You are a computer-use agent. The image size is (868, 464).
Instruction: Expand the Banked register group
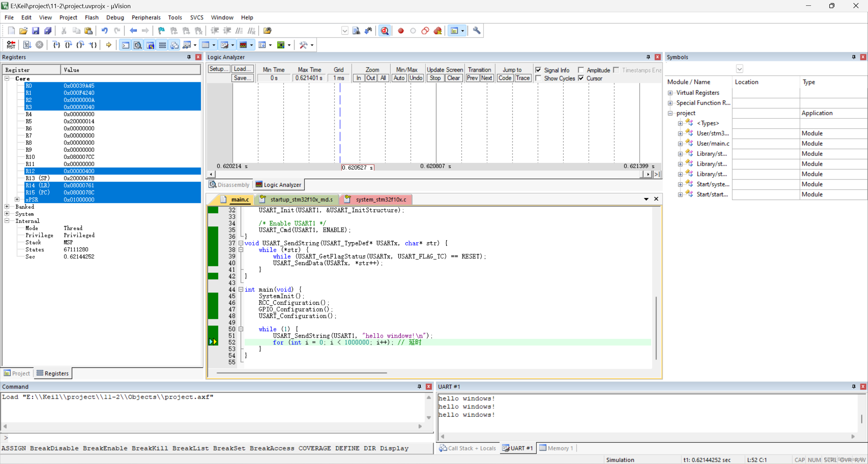tap(7, 206)
